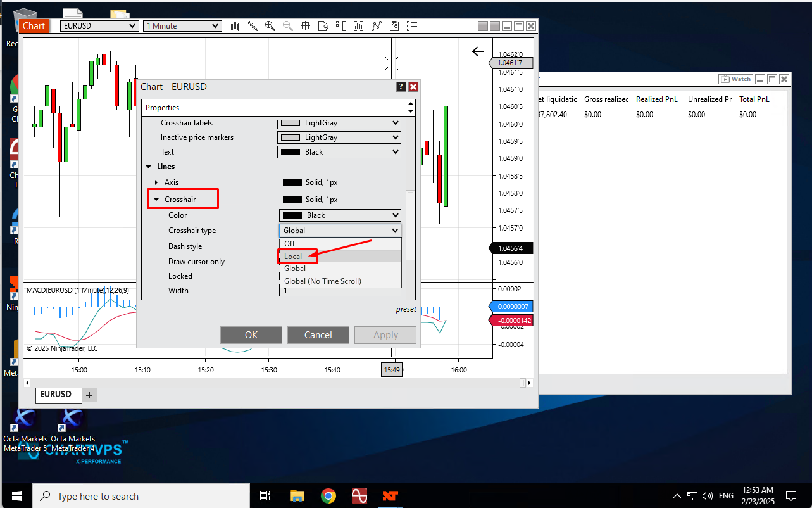Select the crosshair cursor toolbar icon
Image resolution: width=812 pixels, height=508 pixels.
[x=305, y=26]
